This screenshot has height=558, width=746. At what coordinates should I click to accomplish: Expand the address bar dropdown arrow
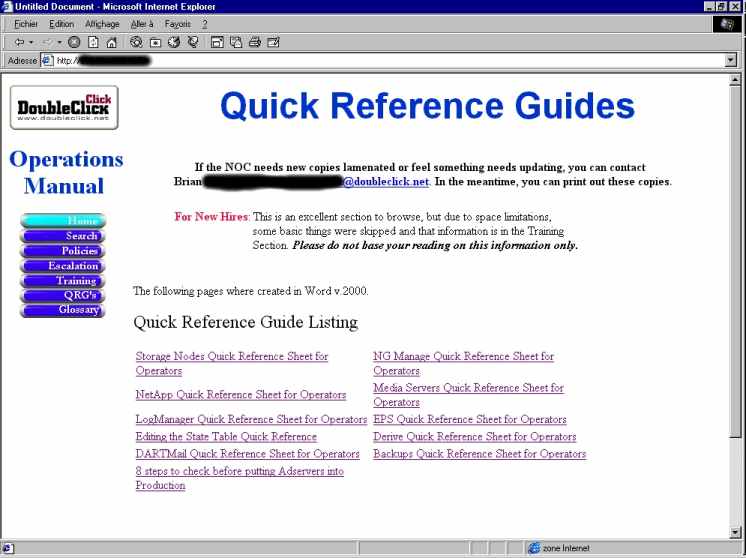(731, 60)
